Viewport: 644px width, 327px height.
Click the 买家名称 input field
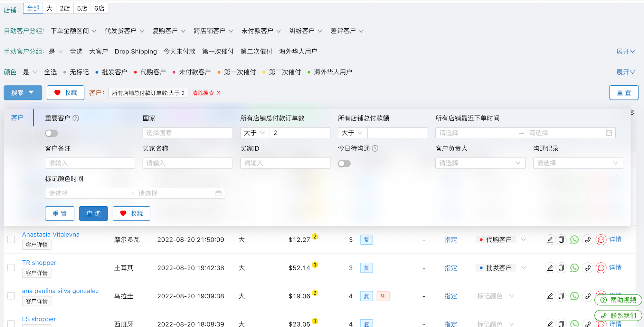click(187, 163)
